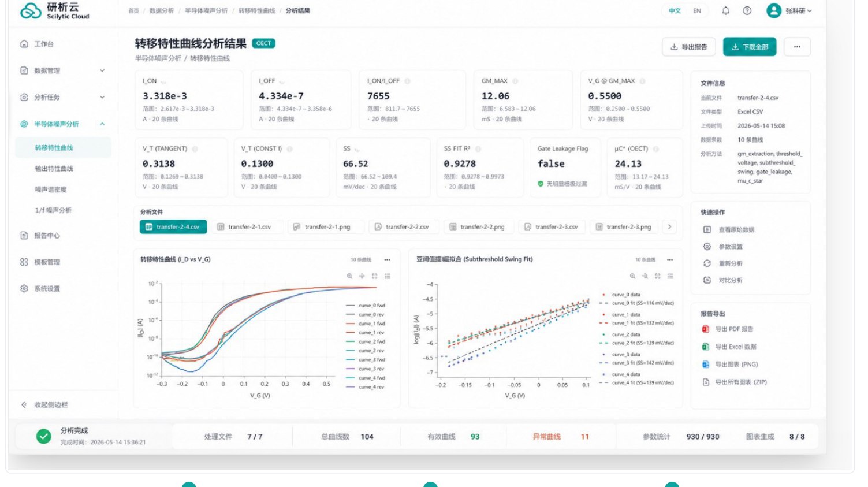Toggle curve_4 rev in the chart legend
The height and width of the screenshot is (487, 868).
(366, 387)
